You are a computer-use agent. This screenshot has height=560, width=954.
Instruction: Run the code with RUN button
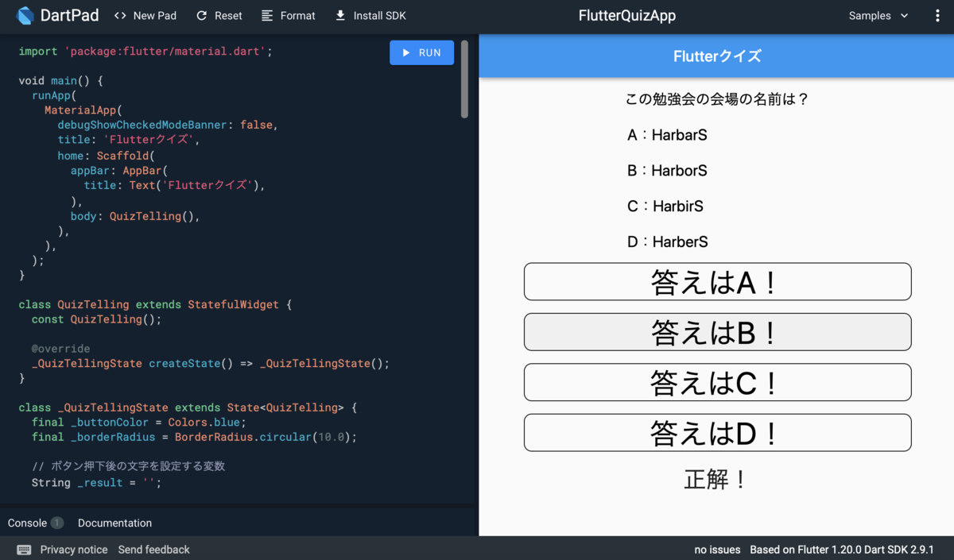click(421, 52)
